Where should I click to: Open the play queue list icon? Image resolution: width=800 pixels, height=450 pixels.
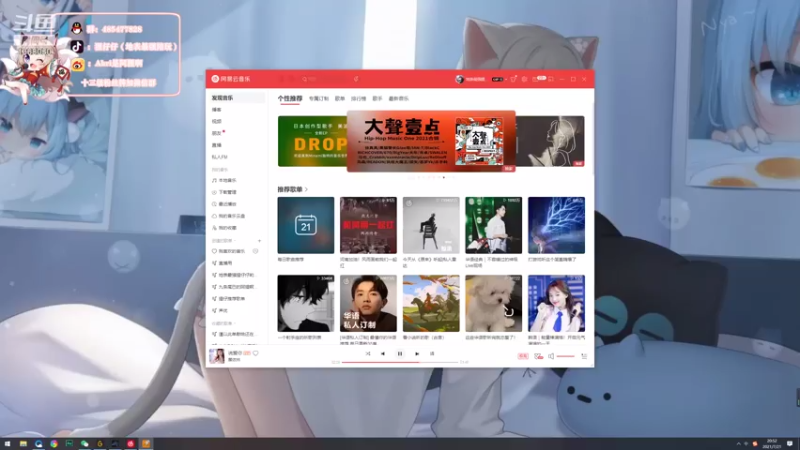(x=584, y=356)
